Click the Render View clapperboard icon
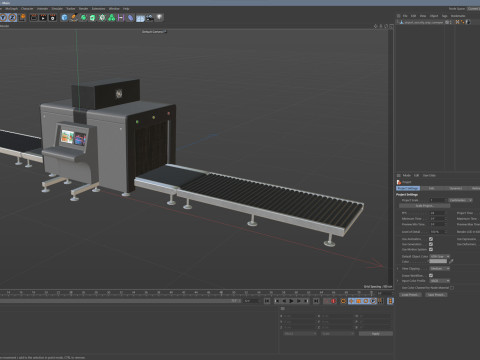480x360 pixels. (x=34, y=18)
